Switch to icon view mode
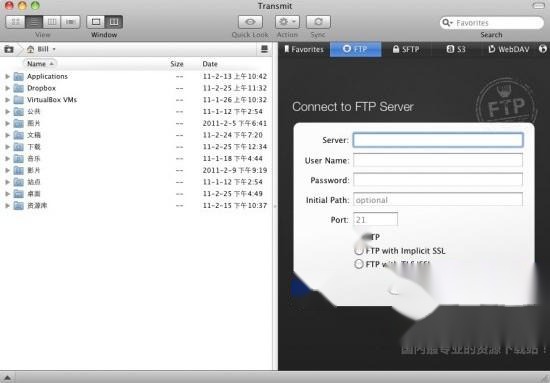This screenshot has height=383, width=550. pos(15,22)
